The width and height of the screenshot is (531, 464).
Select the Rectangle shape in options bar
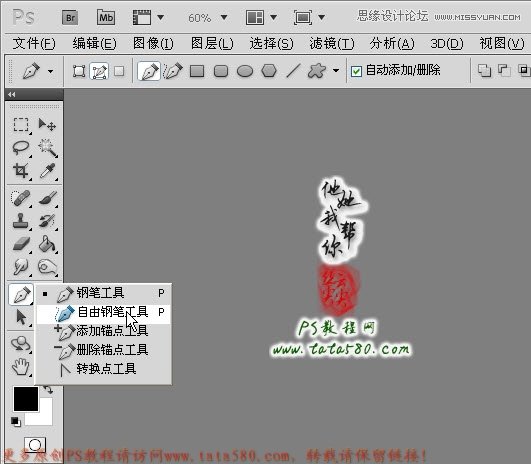(x=197, y=71)
